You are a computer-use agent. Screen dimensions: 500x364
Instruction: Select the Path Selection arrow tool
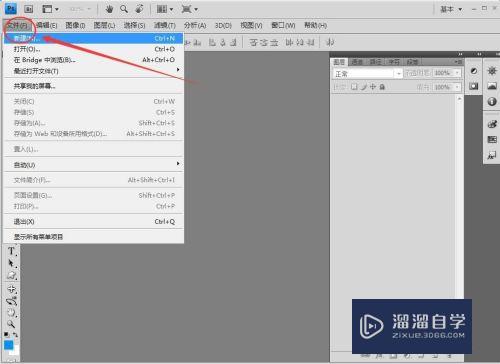[x=11, y=263]
